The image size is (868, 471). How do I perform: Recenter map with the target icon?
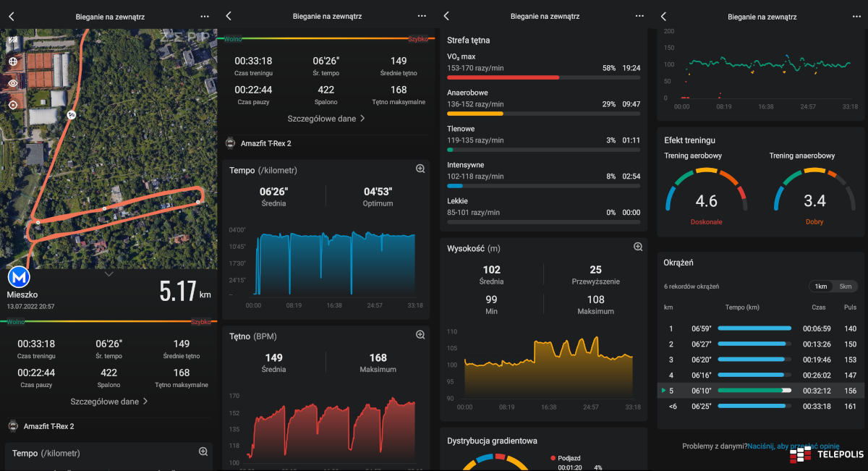(13, 105)
